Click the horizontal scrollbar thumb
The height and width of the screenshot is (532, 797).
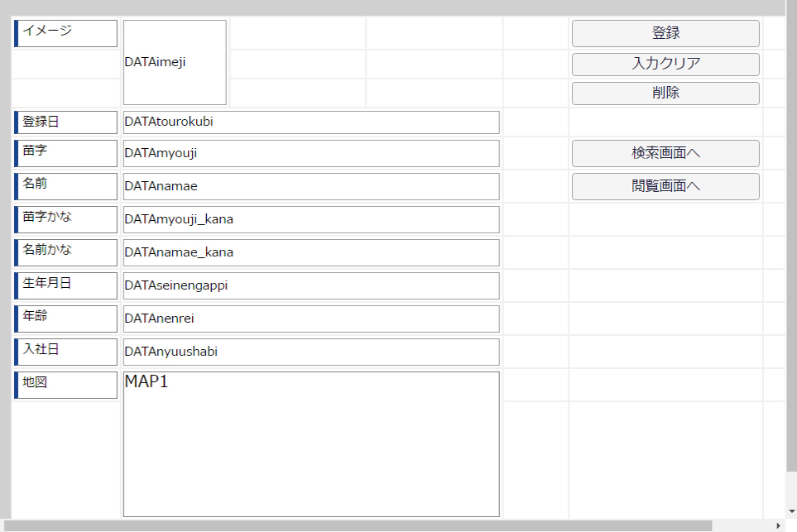(358, 526)
